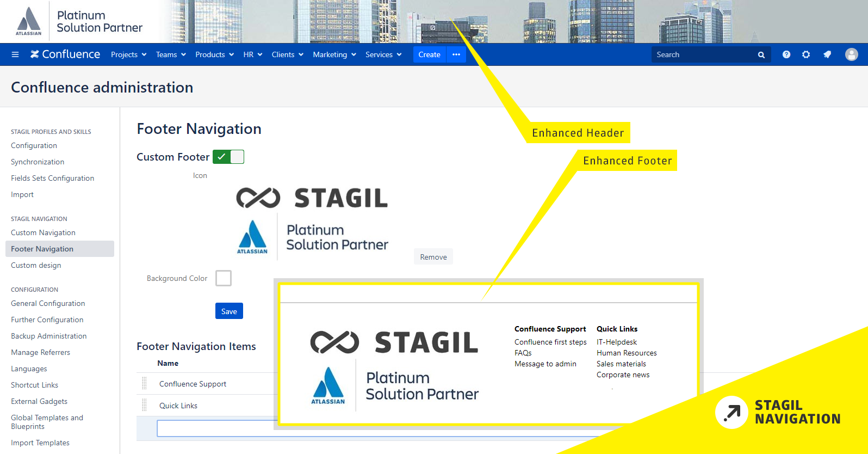Open Global Templates and Blueprints
The height and width of the screenshot is (454, 868).
coord(47,422)
